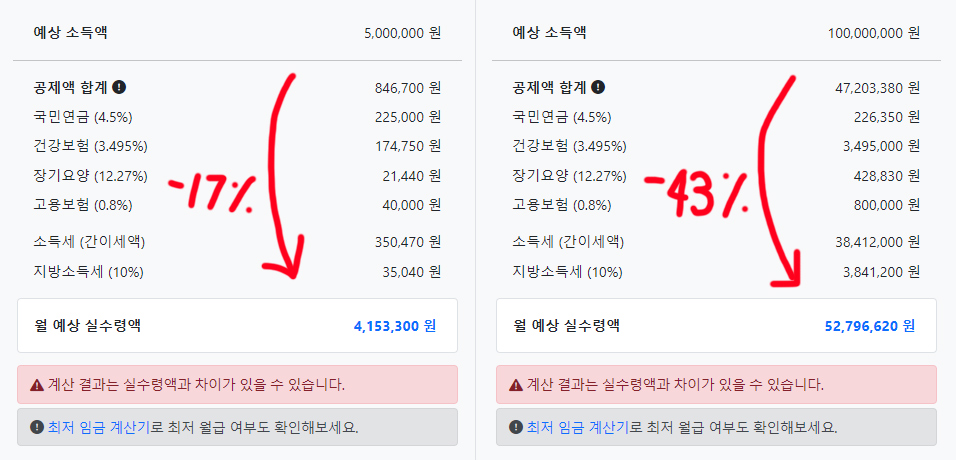The image size is (956, 460).
Task: Click the red -17% annotation
Action: [x=211, y=193]
